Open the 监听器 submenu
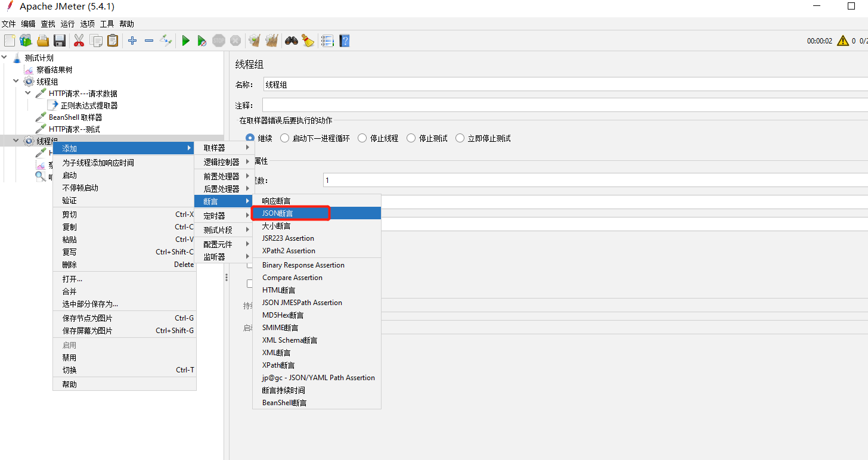The height and width of the screenshot is (460, 868). coord(225,257)
